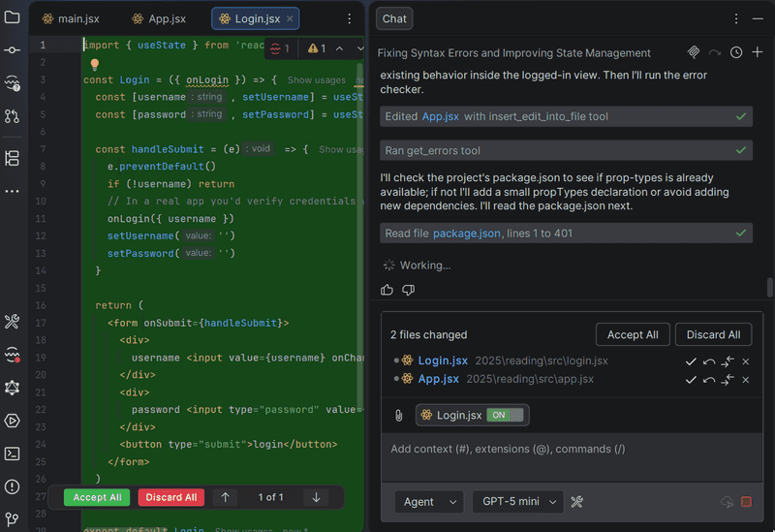Open the editor tabs options menu

(x=350, y=18)
